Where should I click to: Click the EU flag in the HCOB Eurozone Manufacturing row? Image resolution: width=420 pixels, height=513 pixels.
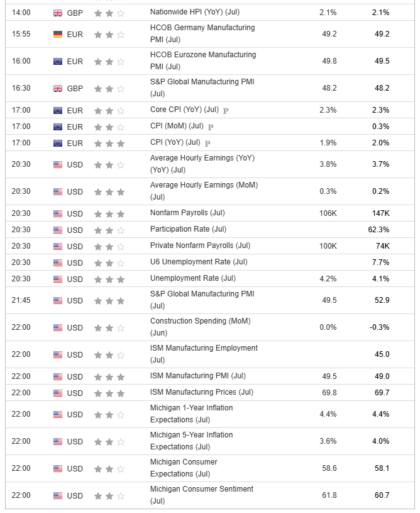coord(57,62)
